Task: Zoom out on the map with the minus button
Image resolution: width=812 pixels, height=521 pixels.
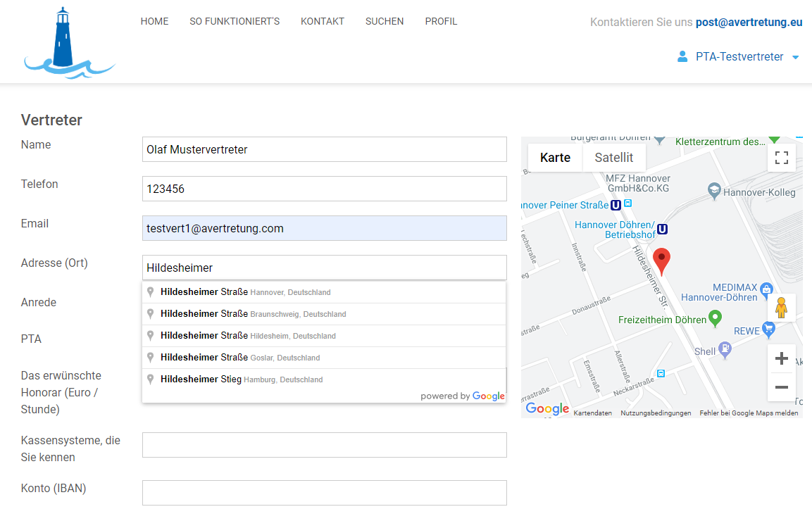Action: tap(782, 387)
